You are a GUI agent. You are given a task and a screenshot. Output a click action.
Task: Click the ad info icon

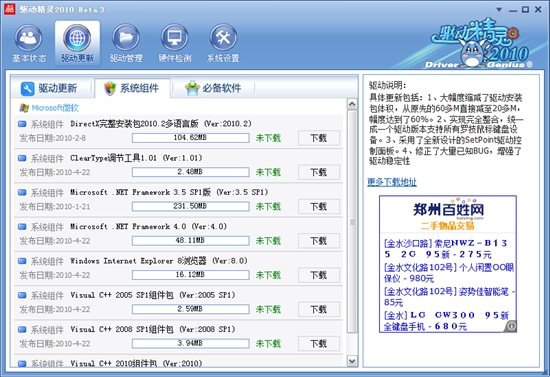coord(511,326)
